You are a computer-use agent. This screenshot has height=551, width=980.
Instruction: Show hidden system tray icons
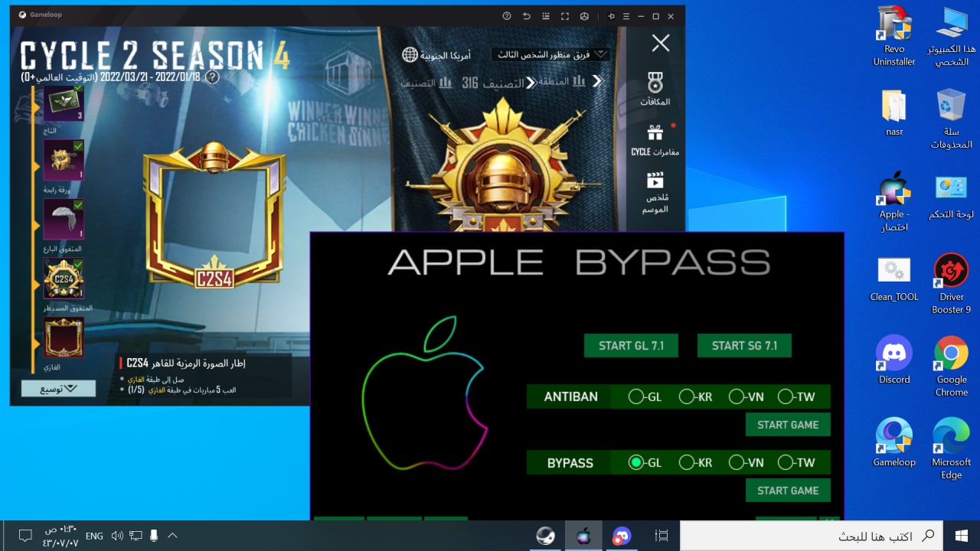(172, 536)
